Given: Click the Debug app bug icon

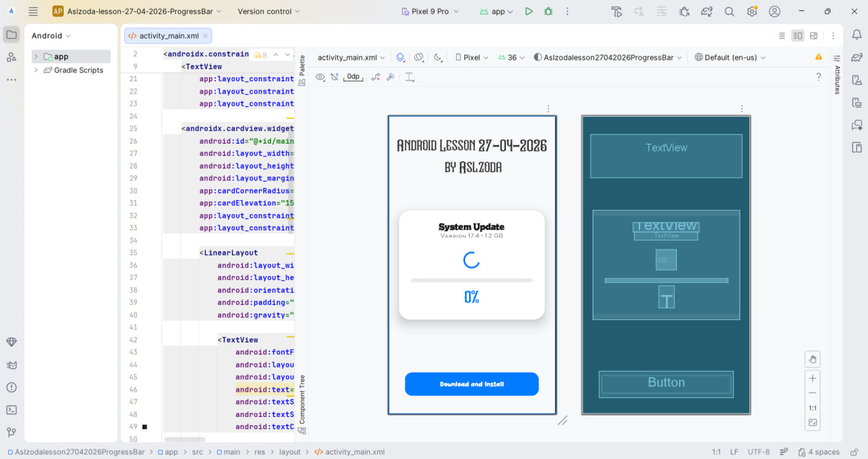Looking at the screenshot, I should [x=548, y=12].
